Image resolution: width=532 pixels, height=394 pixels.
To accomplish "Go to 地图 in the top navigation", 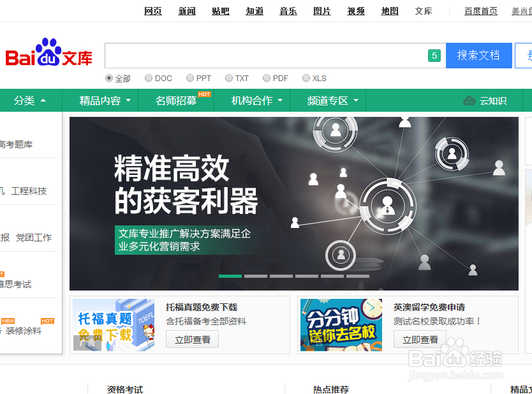I will pos(390,11).
